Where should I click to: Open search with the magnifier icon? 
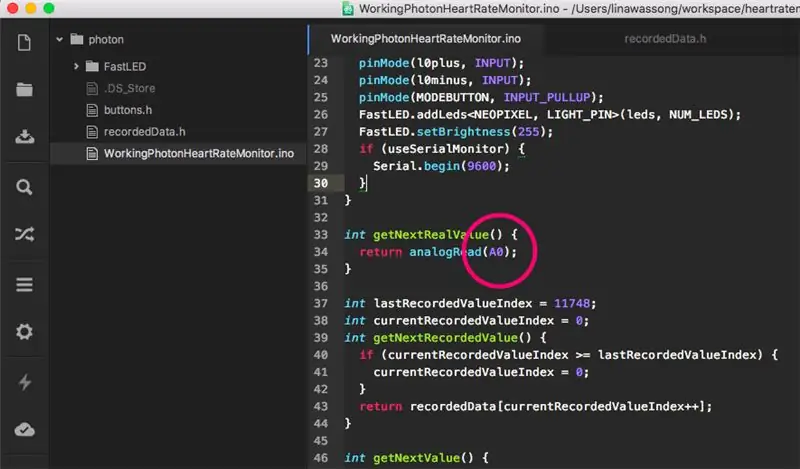(24, 187)
